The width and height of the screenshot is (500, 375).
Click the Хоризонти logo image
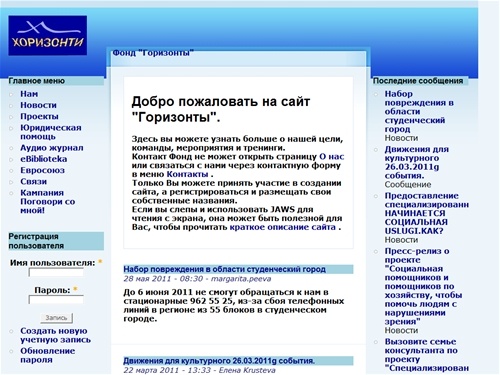(x=48, y=36)
